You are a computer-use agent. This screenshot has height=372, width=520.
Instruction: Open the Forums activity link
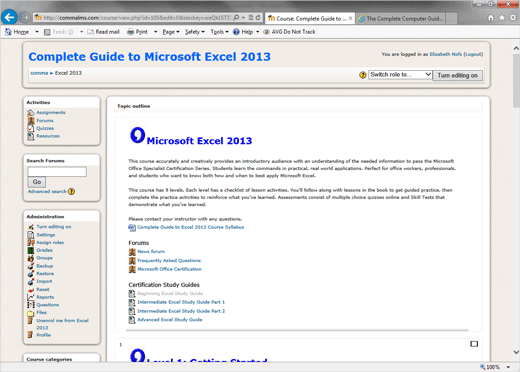(45, 121)
